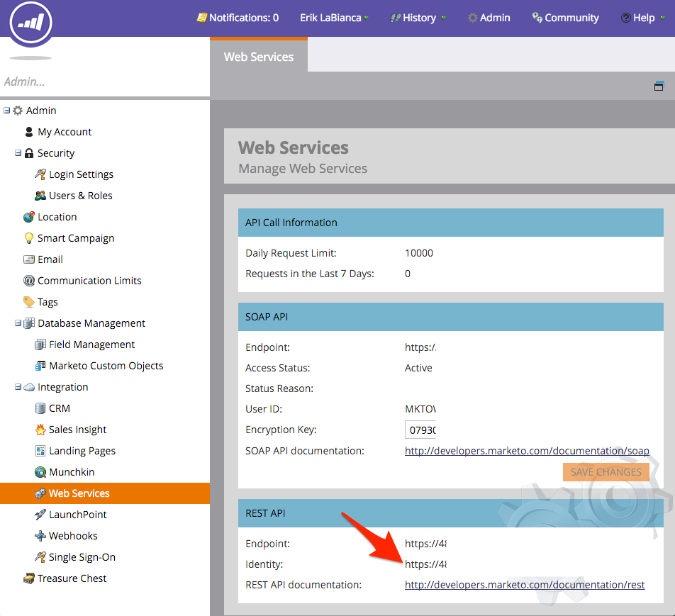Open Marketo Custom Objects
This screenshot has height=616, width=675.
pos(106,366)
